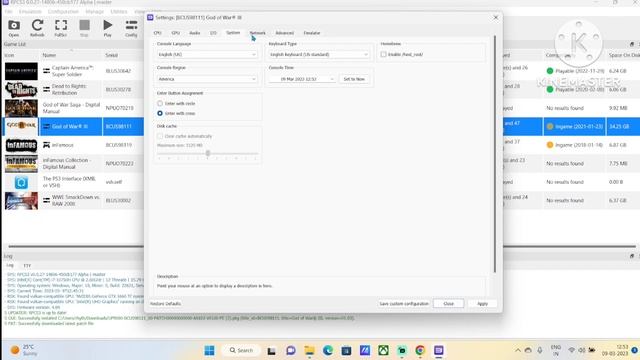Viewport: 640px width, 360px height.
Task: Show hidden icons in the system tray
Action: coord(518,351)
